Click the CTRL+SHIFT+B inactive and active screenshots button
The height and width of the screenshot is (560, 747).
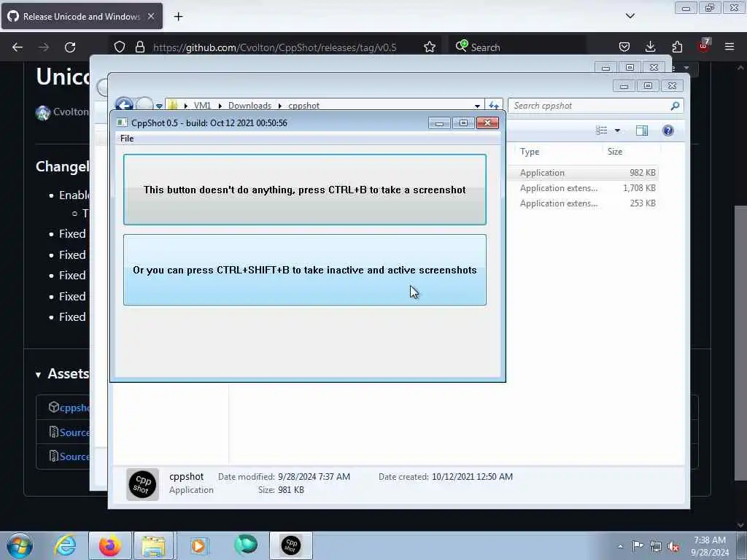click(305, 270)
